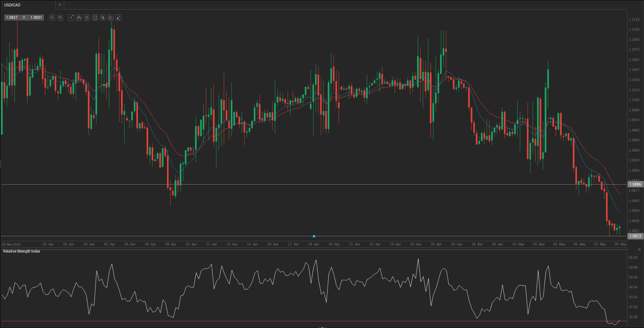The width and height of the screenshot is (644, 328).
Task: Select the drawing pen tool icon
Action: click(x=118, y=17)
